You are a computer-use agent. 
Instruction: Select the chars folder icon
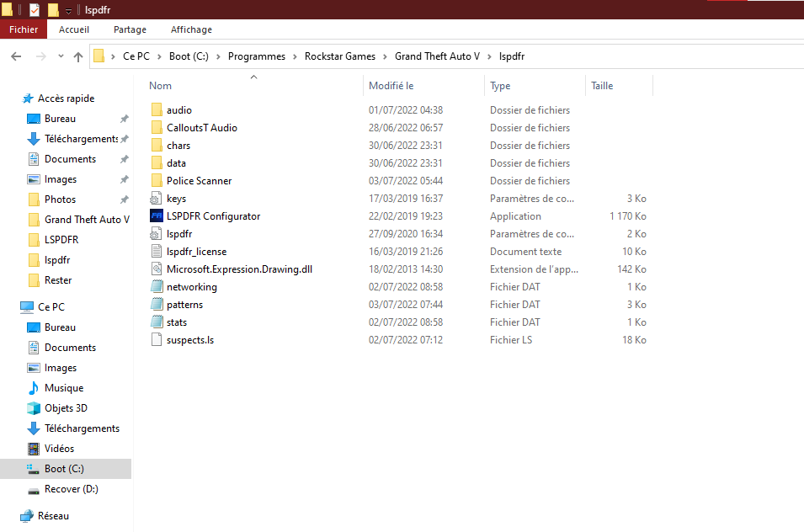(x=157, y=145)
